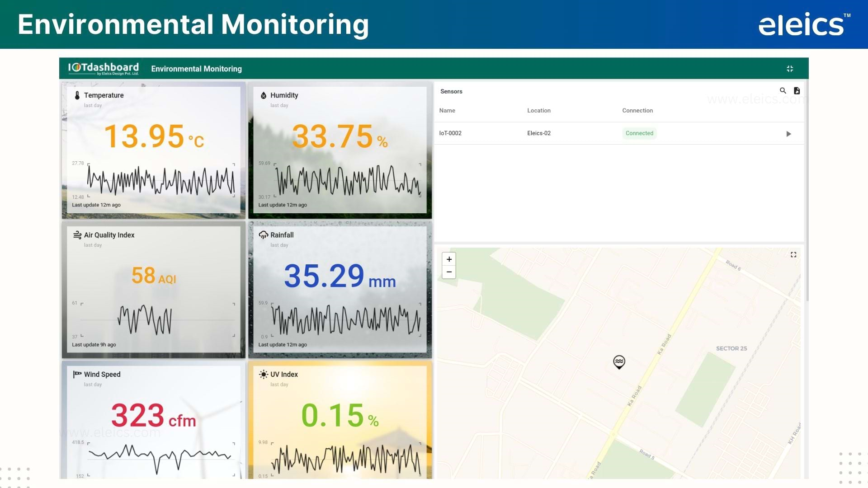The height and width of the screenshot is (488, 868).
Task: Click the exit fullscreen icon in dashboard header
Action: click(x=790, y=69)
